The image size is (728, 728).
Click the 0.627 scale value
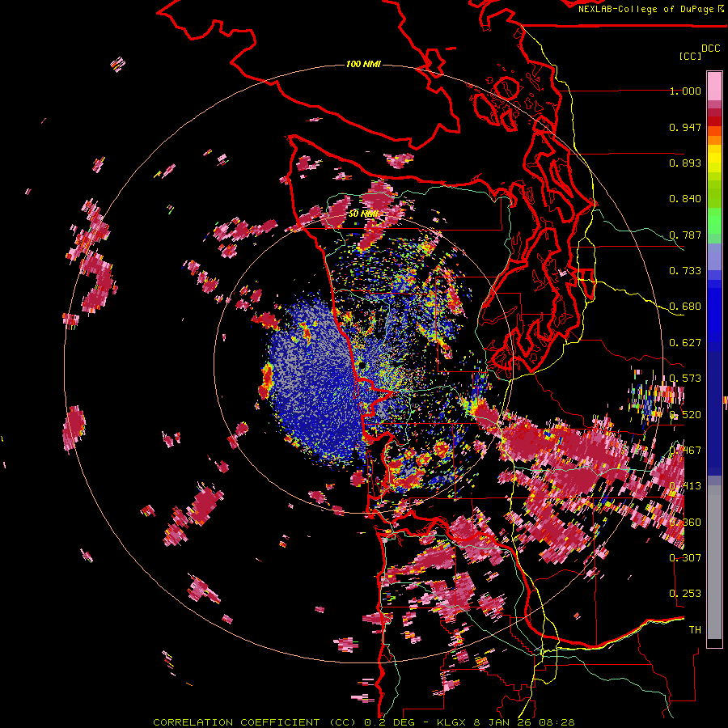click(x=685, y=343)
